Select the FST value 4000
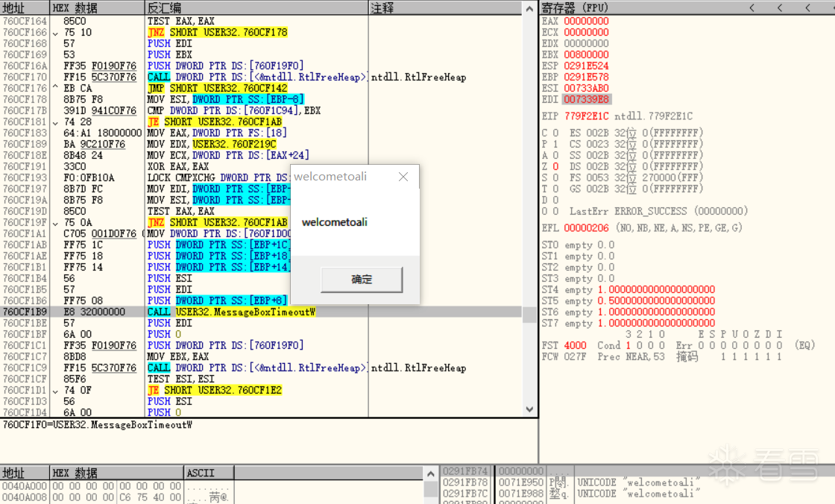 tap(575, 345)
